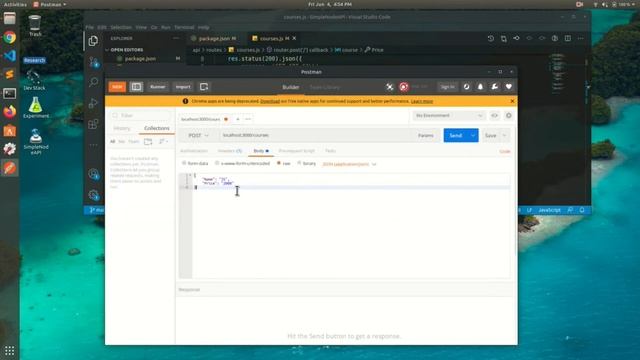Open the Body tab of the request
Viewport: 640px width, 360px height.
coord(261,151)
